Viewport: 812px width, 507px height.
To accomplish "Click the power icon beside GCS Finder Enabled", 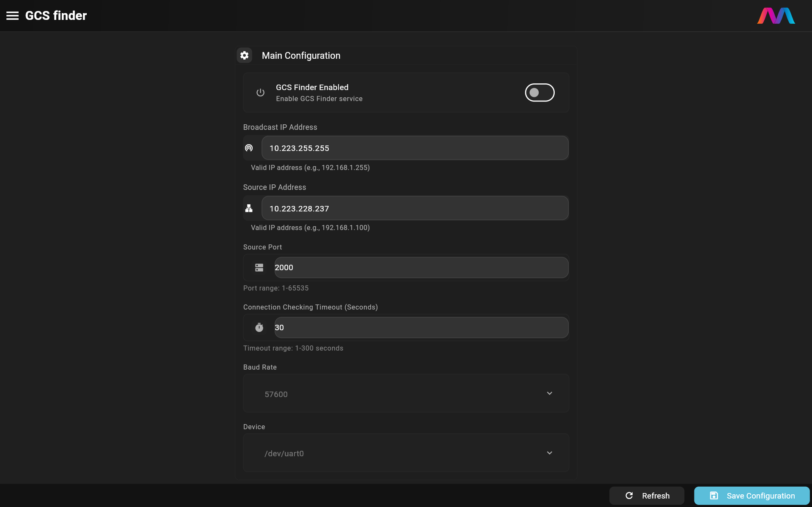I will [x=260, y=93].
